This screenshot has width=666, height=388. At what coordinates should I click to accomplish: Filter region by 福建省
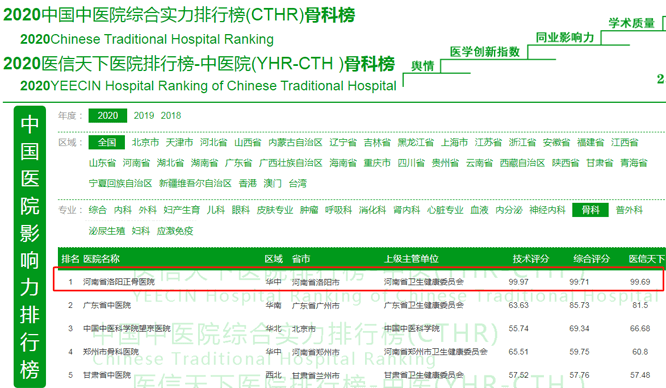[590, 142]
